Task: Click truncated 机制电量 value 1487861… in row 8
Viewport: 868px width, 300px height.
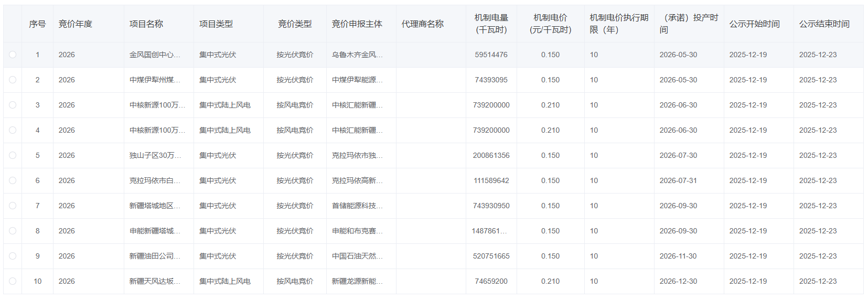Action: 489,231
